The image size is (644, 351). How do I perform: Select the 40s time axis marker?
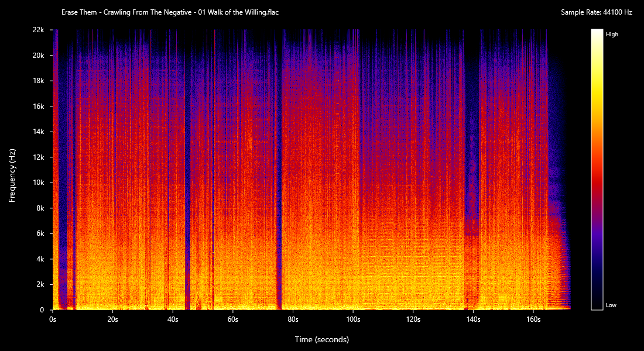click(173, 320)
